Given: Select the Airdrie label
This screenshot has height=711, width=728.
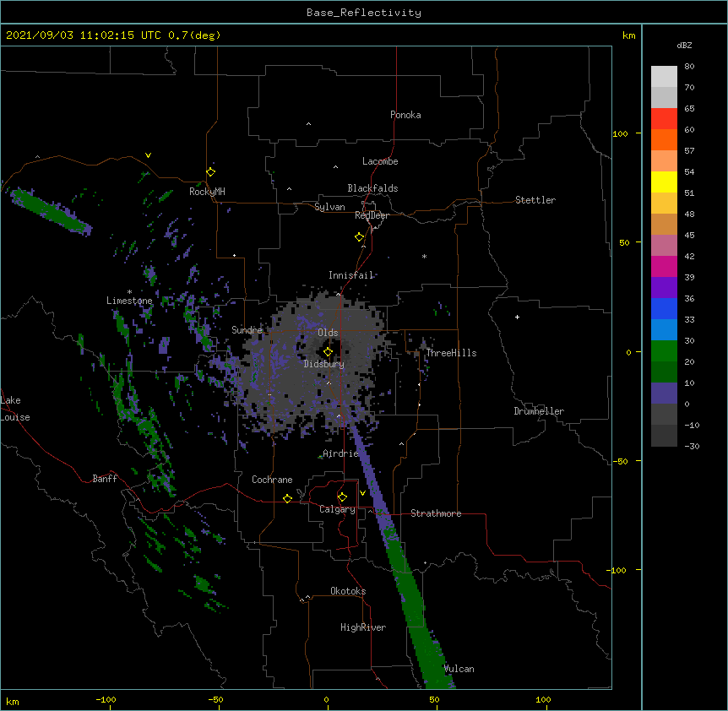Looking at the screenshot, I should point(340,453).
